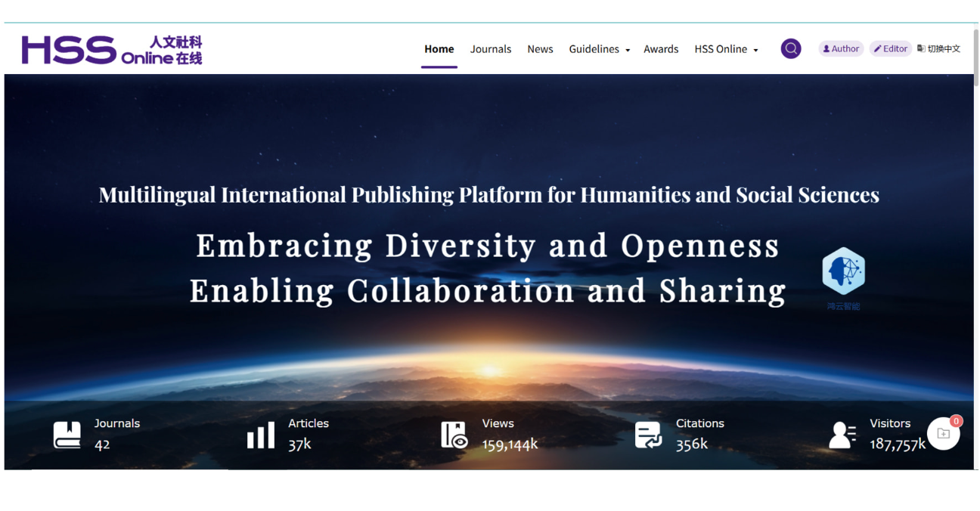Click the Embracing Diversity and Openness banner
The height and width of the screenshot is (511, 980).
(x=488, y=246)
